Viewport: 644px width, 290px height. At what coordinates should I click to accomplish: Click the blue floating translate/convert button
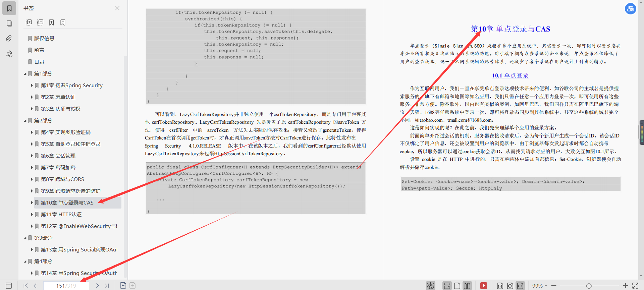pyautogui.click(x=631, y=9)
